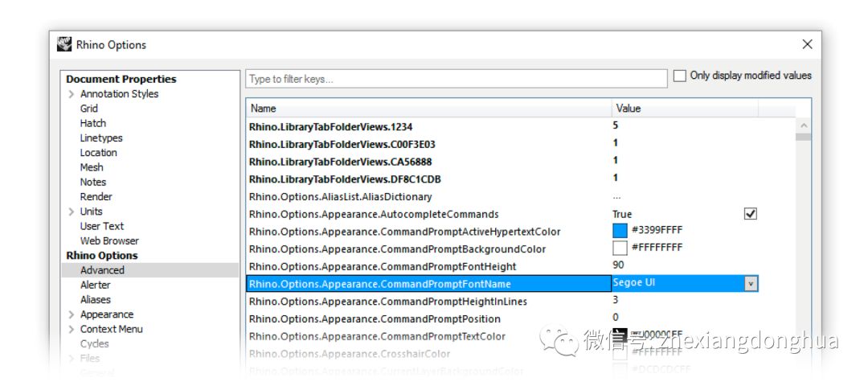
Task: Close the Rhino Options dialog
Action: [x=807, y=44]
